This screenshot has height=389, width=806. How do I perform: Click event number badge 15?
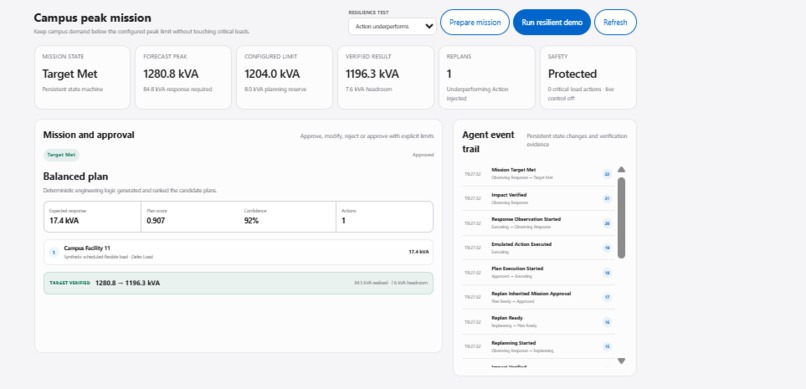(x=607, y=347)
